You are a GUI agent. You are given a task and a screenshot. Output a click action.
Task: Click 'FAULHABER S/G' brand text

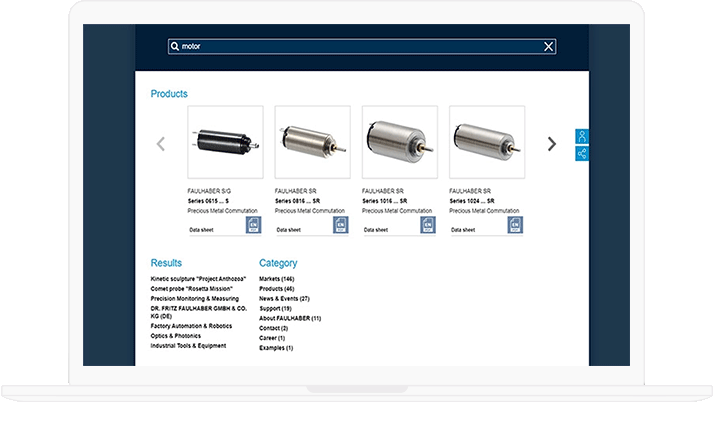(209, 191)
